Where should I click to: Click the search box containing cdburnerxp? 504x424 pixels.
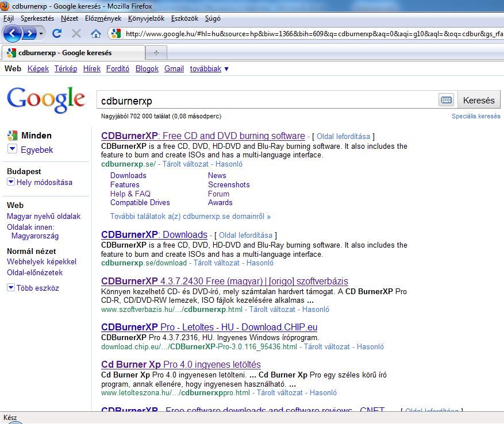267,101
